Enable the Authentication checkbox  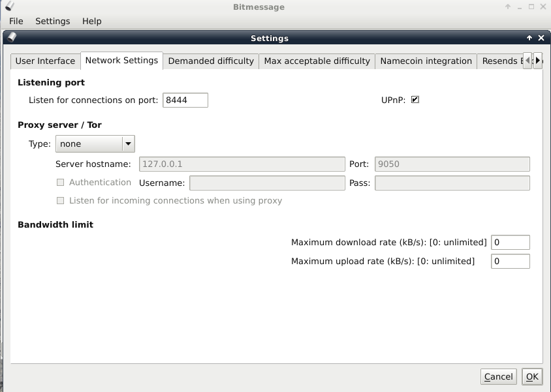pyautogui.click(x=61, y=183)
